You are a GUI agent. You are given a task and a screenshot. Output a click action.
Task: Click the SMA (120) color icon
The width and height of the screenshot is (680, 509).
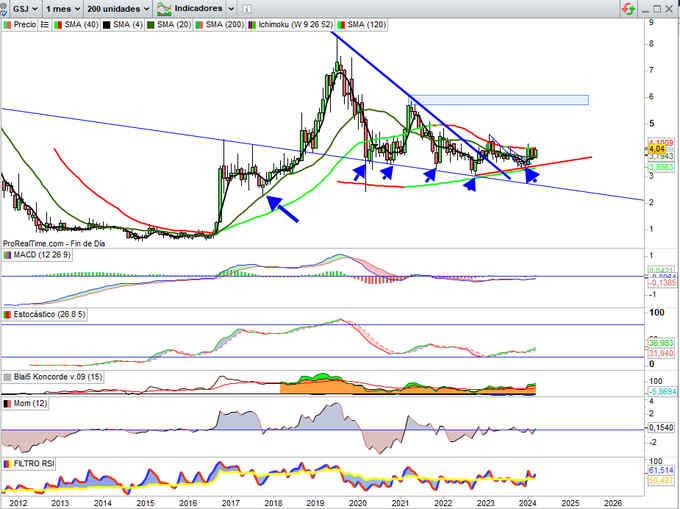point(340,23)
